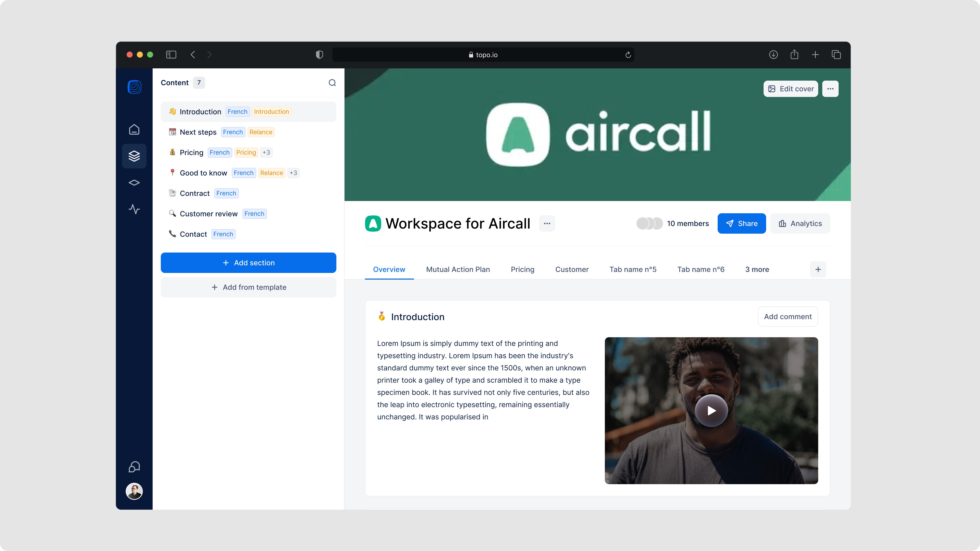
Task: Click the Add section button
Action: tap(248, 263)
